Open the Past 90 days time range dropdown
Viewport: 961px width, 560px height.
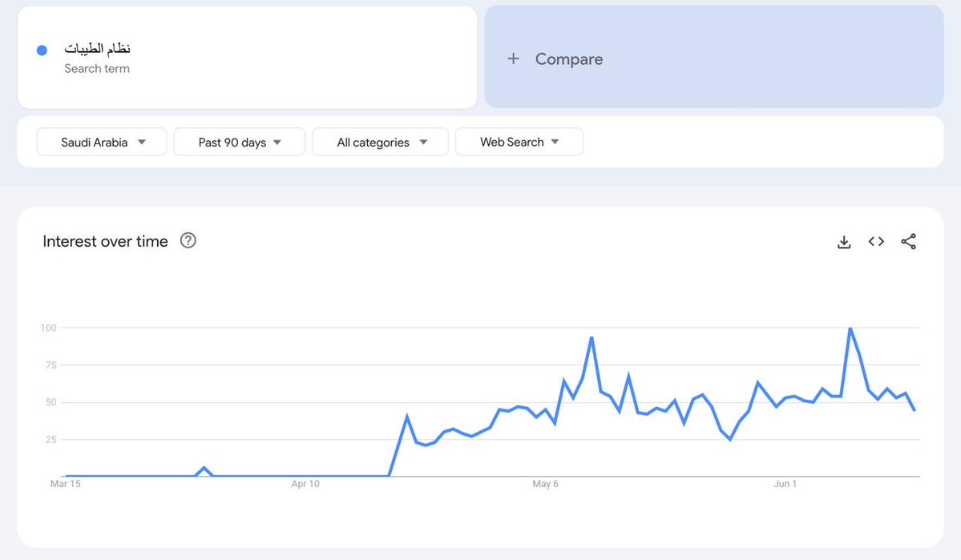tap(240, 142)
